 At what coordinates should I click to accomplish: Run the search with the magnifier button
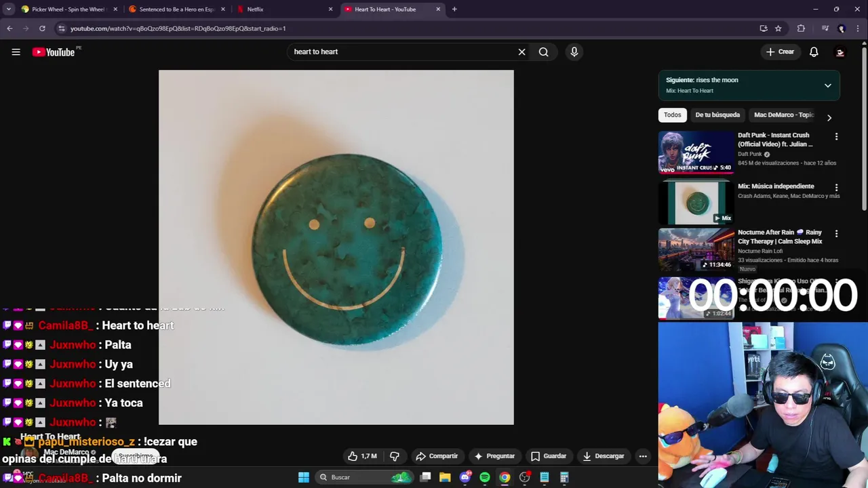[543, 52]
